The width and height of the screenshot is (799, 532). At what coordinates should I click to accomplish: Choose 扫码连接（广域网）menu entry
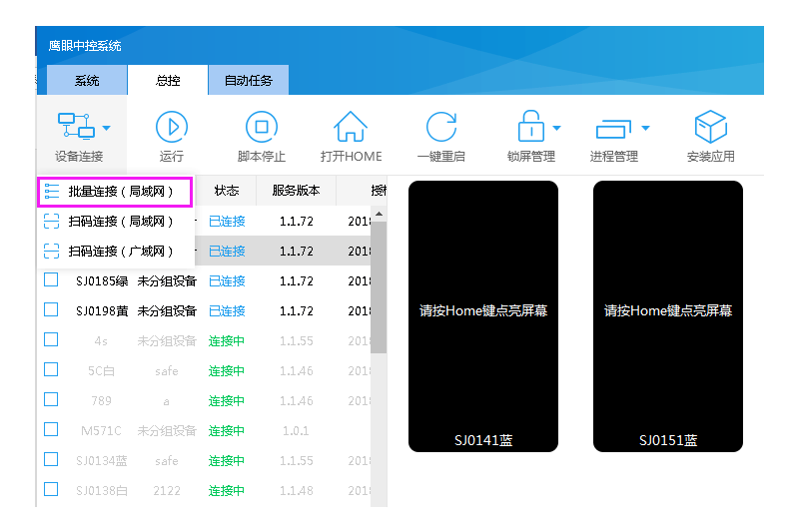(x=116, y=251)
